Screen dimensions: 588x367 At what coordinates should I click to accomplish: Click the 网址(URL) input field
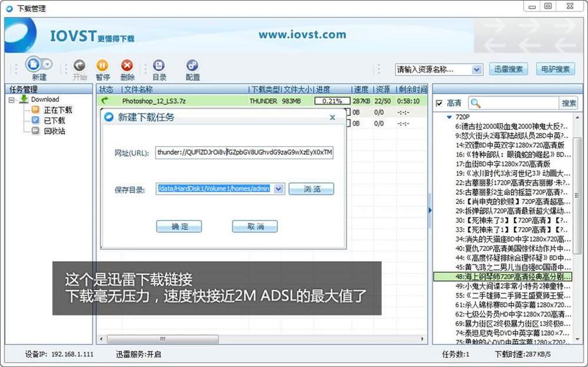point(244,152)
